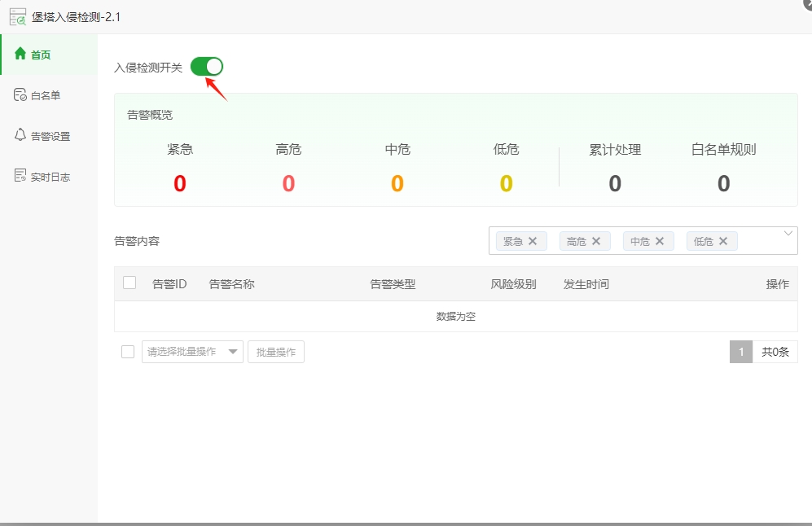Go to the 告警设置 menu item

[x=49, y=136]
